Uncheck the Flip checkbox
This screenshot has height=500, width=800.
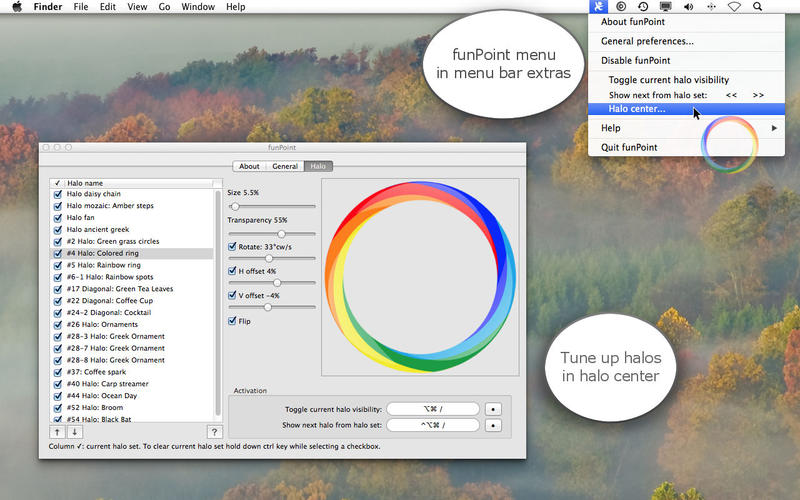(233, 321)
